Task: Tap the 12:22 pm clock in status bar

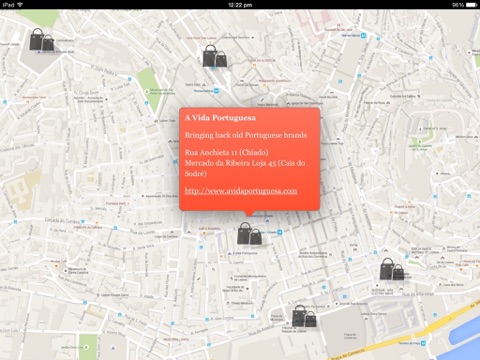Action: point(240,5)
